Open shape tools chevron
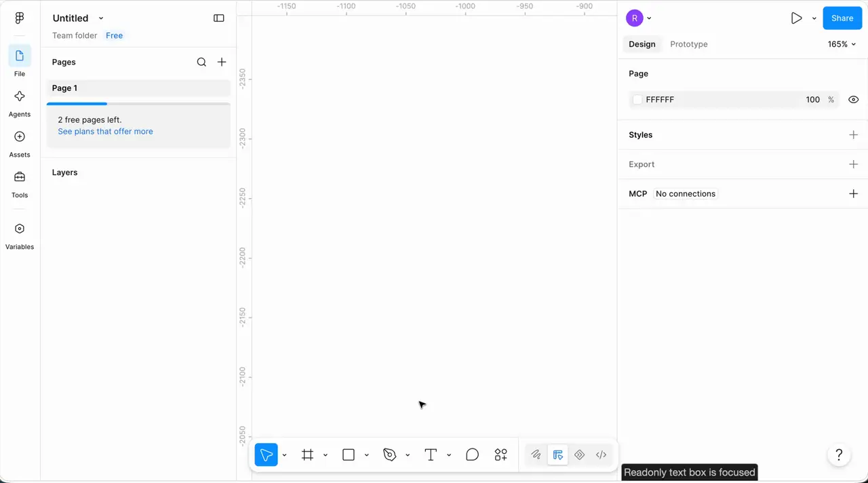The height and width of the screenshot is (483, 868). (x=367, y=455)
